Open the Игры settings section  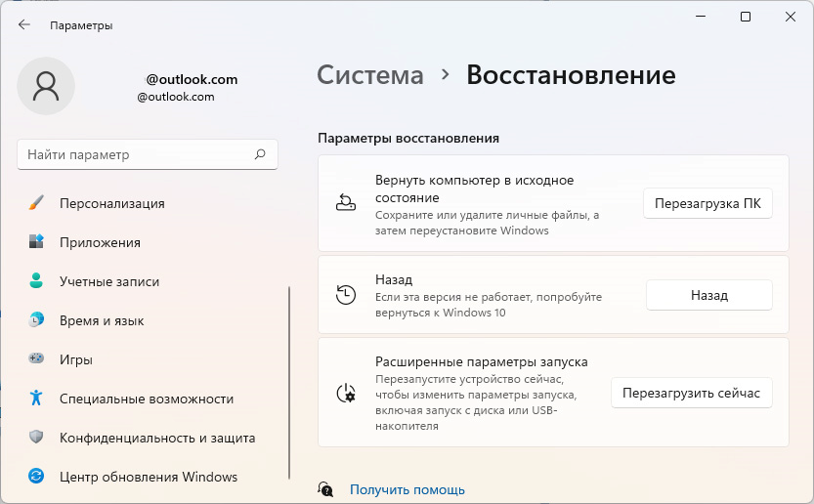[76, 359]
